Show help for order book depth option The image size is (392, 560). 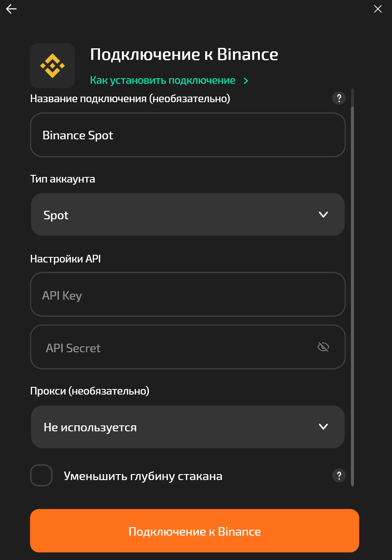[x=339, y=475]
